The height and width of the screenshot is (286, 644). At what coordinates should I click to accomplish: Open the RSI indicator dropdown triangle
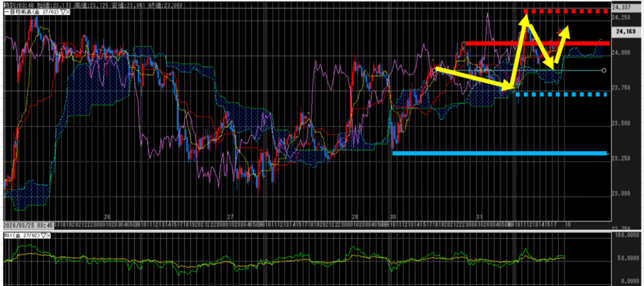[44, 236]
